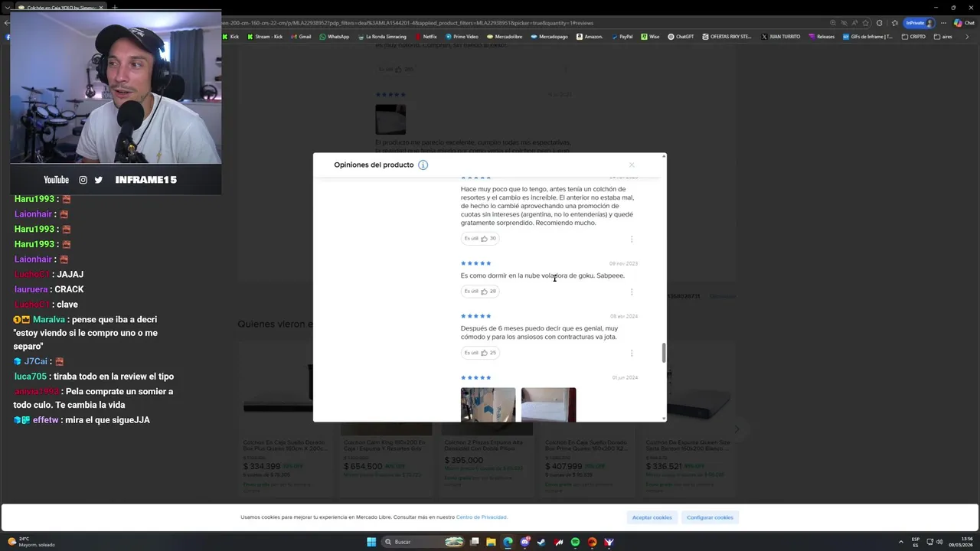
Task: Open Wise bookmark
Action: 650,36
